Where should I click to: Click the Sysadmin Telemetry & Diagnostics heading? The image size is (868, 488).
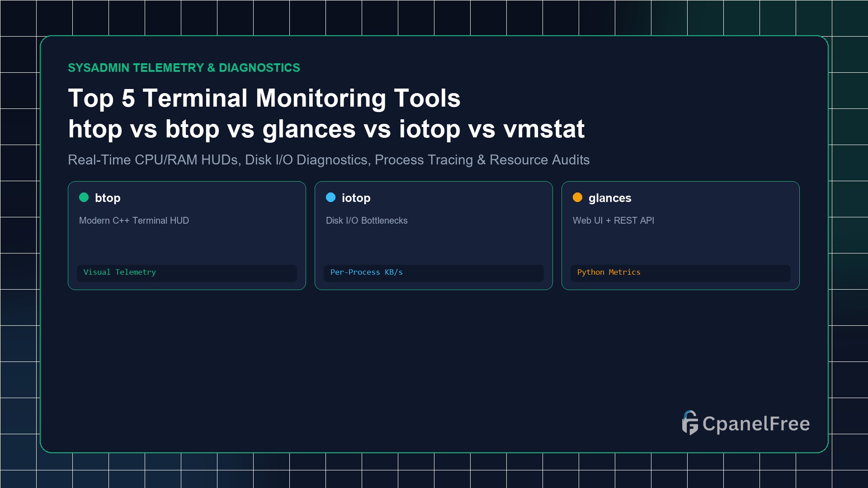(184, 68)
